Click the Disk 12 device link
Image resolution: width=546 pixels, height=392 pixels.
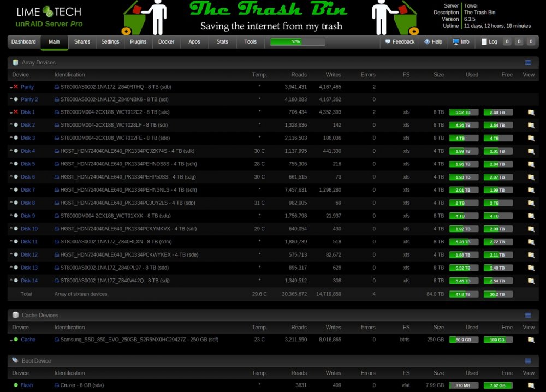coord(29,255)
